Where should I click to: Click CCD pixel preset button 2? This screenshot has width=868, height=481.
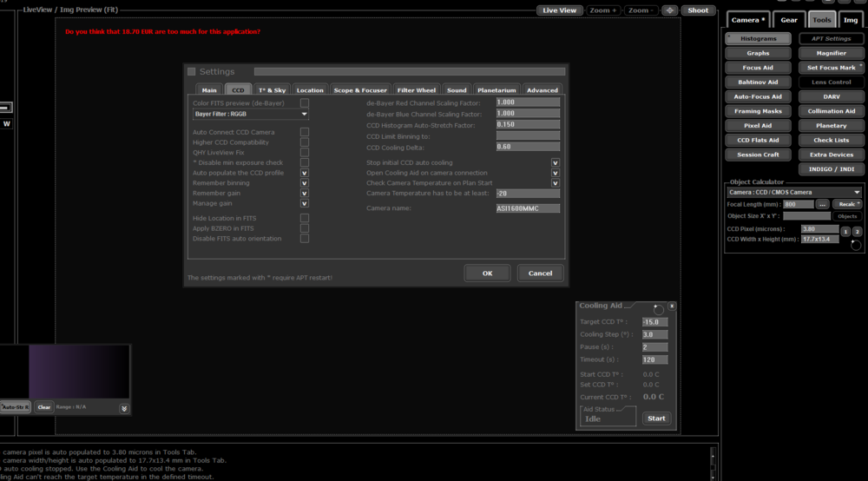(857, 231)
